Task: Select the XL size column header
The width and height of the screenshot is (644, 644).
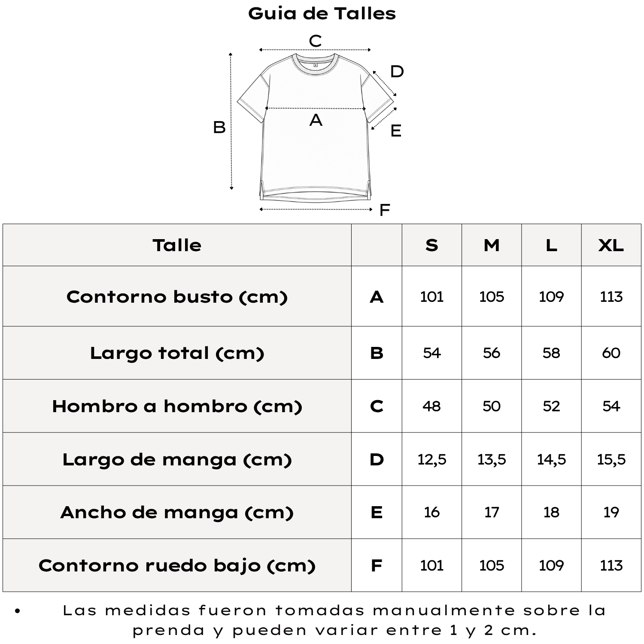Action: 611,245
